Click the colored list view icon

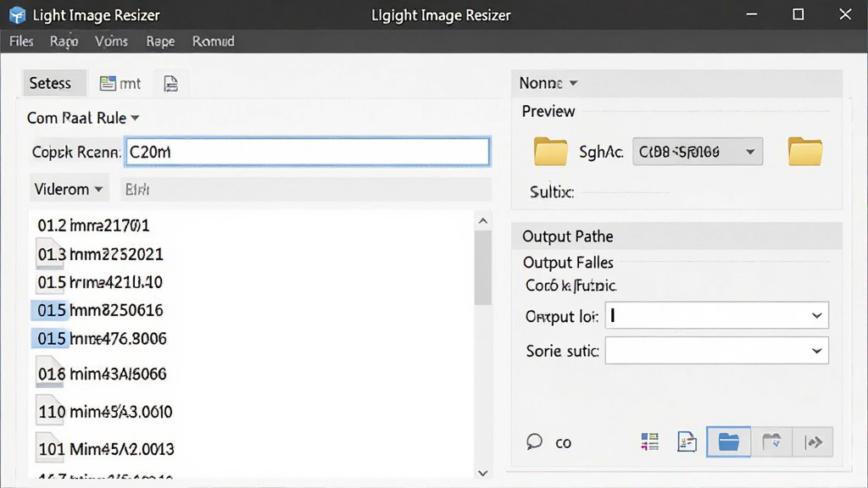[x=650, y=441]
